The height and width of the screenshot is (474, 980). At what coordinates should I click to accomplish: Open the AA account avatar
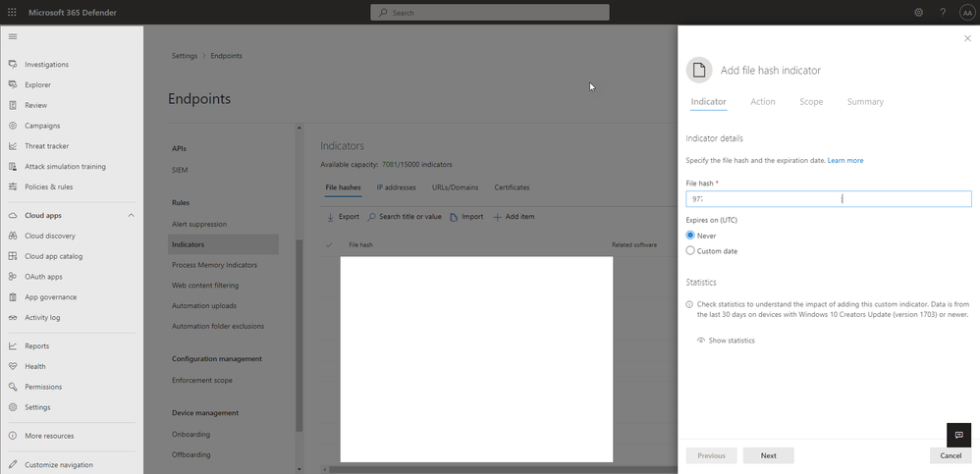point(967,13)
